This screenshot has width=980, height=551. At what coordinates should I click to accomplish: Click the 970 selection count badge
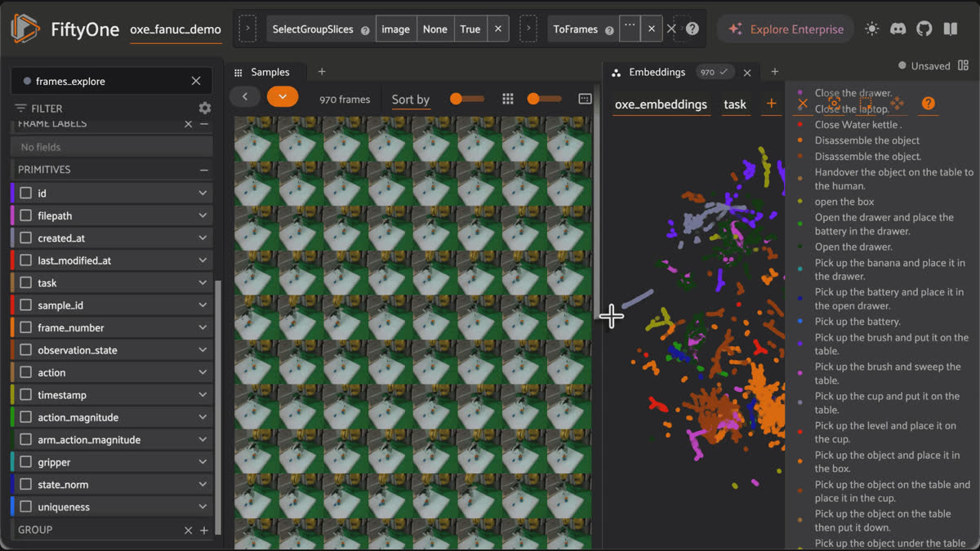tap(715, 72)
